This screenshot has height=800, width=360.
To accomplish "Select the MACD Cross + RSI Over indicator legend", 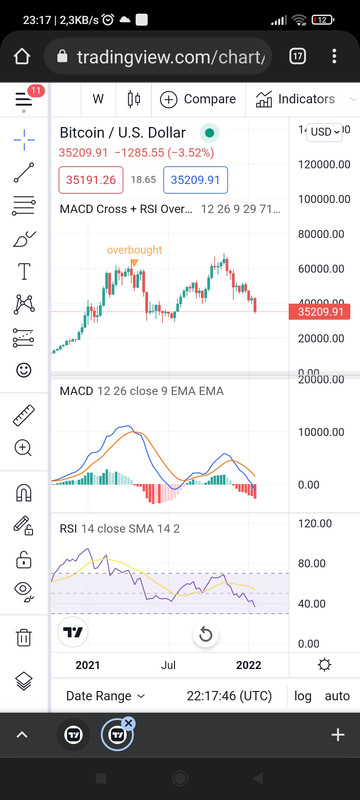I will coord(170,209).
